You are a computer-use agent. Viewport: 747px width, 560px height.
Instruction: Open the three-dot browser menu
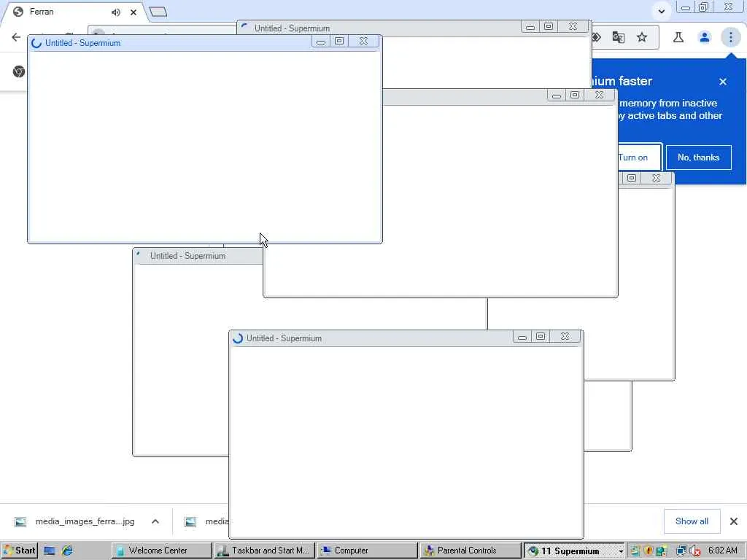click(730, 37)
